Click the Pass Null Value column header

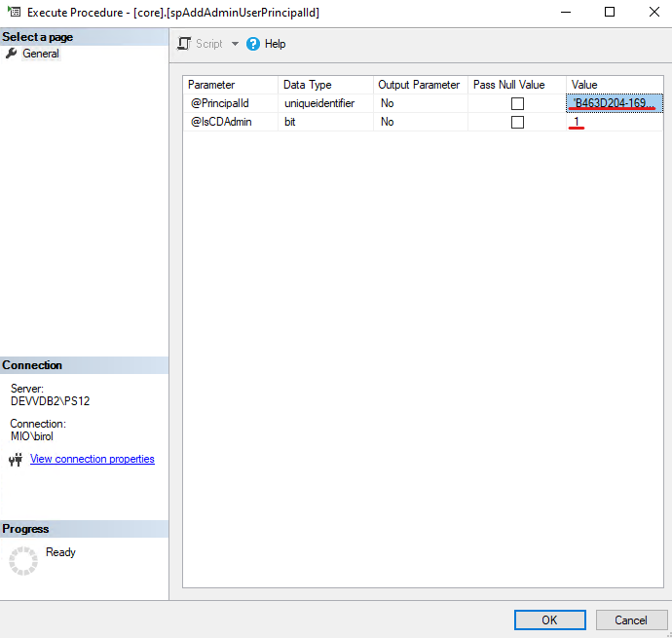[x=517, y=85]
